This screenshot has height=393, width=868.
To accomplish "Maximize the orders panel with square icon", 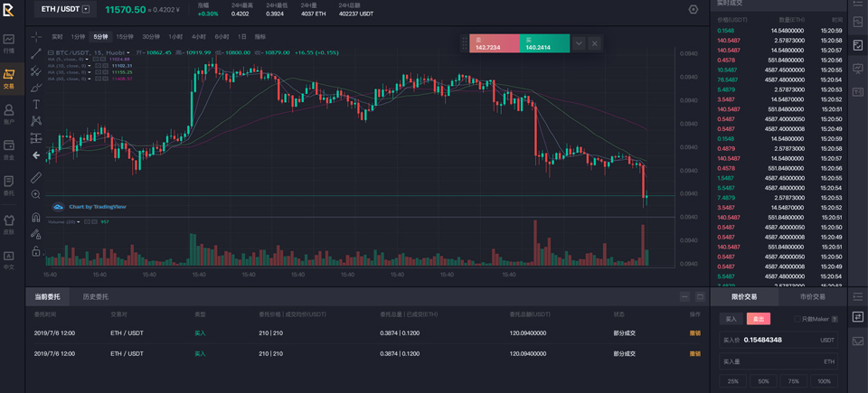I will coord(700,296).
